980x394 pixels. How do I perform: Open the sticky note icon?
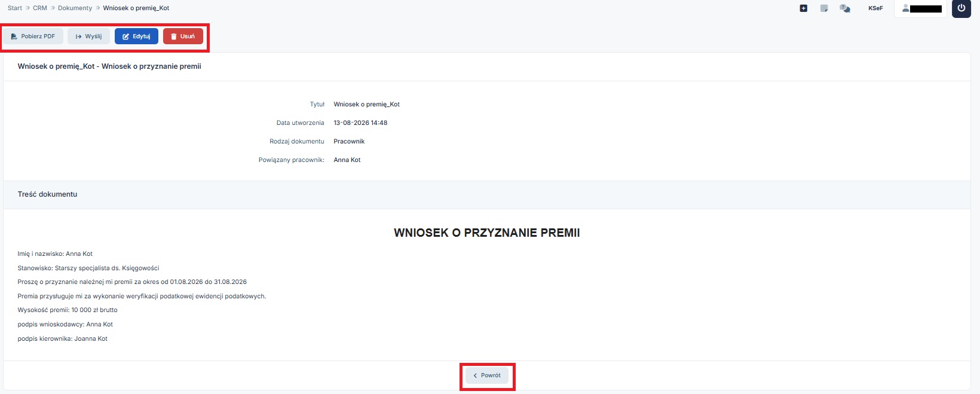tap(824, 8)
